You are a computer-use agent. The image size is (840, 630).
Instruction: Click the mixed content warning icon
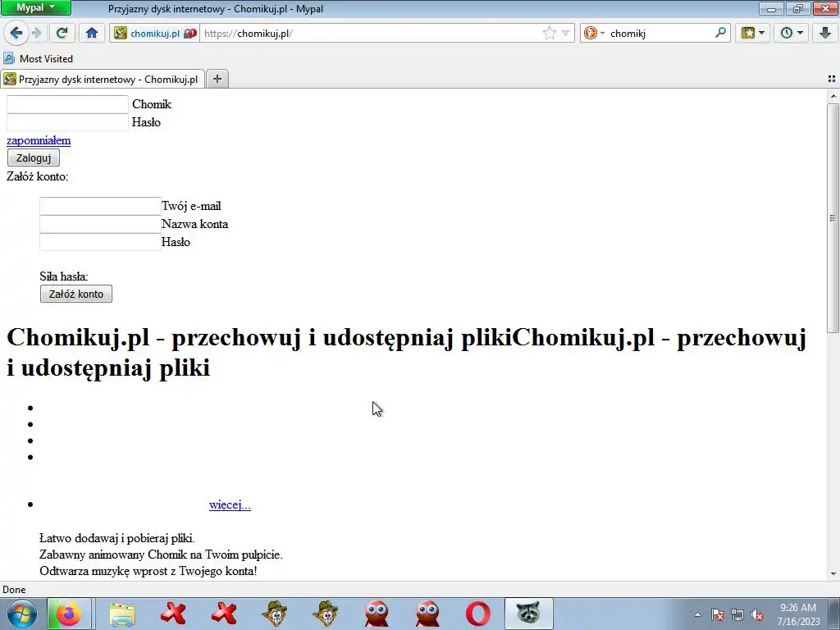click(x=190, y=33)
